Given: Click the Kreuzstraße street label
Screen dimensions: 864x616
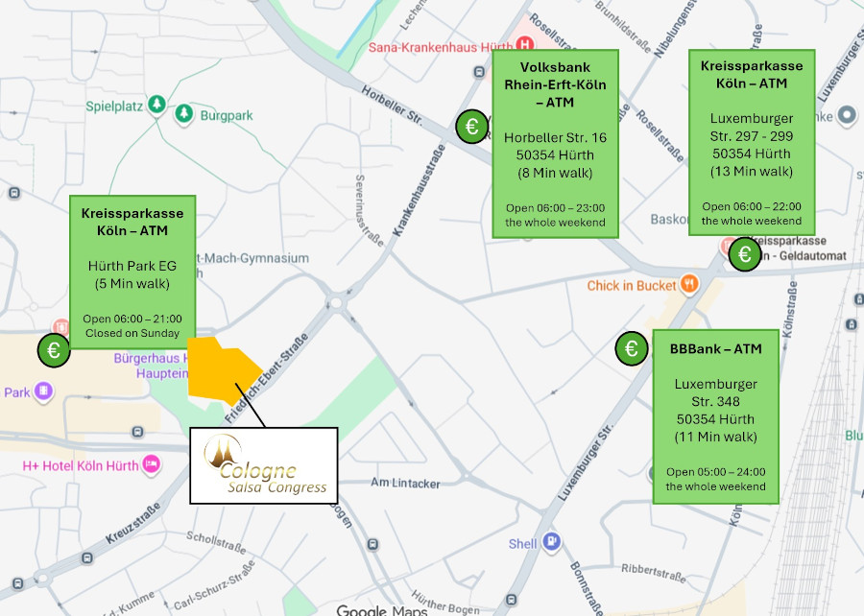Looking at the screenshot, I should click(132, 523).
